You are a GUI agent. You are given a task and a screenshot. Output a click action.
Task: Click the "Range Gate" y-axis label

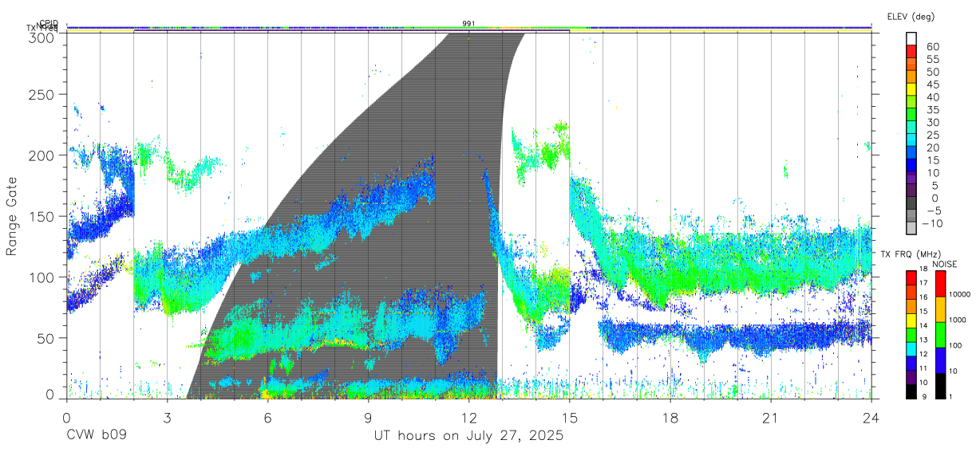(x=13, y=217)
